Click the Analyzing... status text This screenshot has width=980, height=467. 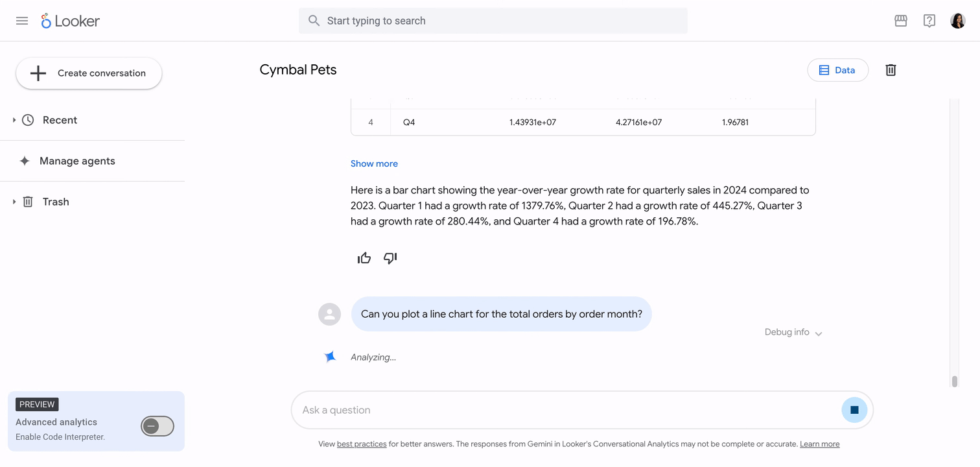coord(373,357)
